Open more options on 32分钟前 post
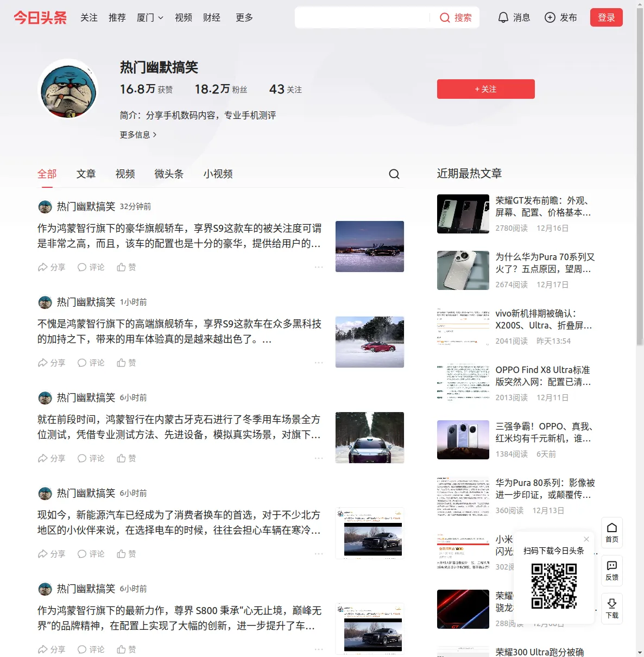 pos(319,267)
